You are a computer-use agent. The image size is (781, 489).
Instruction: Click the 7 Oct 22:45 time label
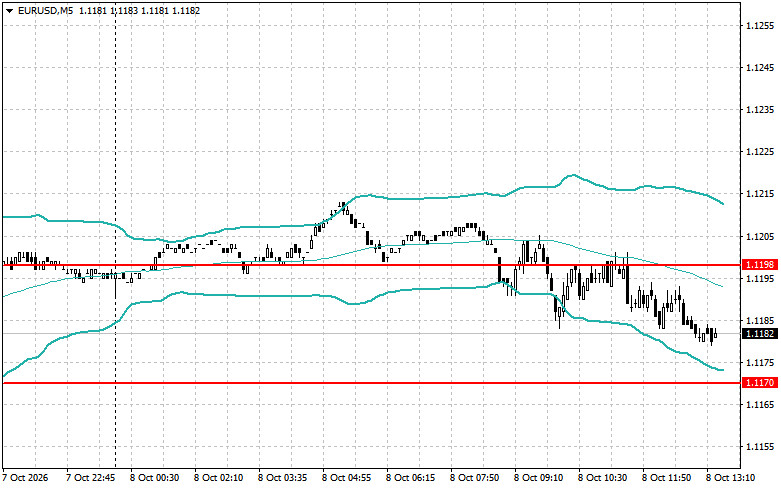click(x=91, y=478)
